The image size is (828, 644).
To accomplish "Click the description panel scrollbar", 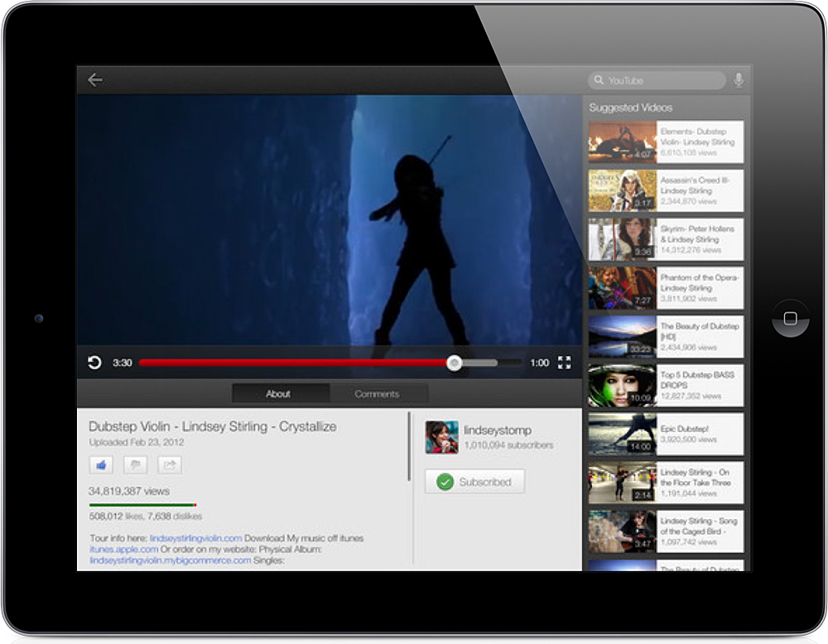I will click(x=409, y=446).
